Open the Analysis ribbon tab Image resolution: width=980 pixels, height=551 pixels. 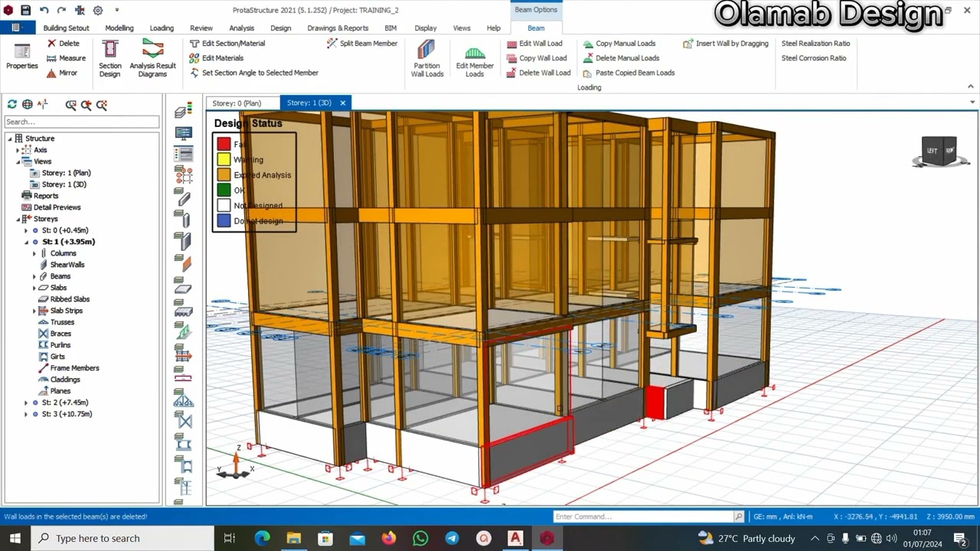click(x=241, y=28)
